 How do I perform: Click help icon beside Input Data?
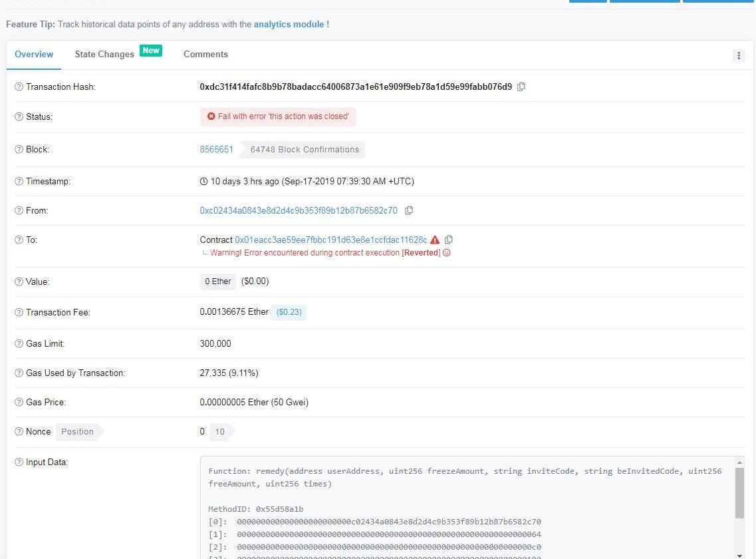19,463
